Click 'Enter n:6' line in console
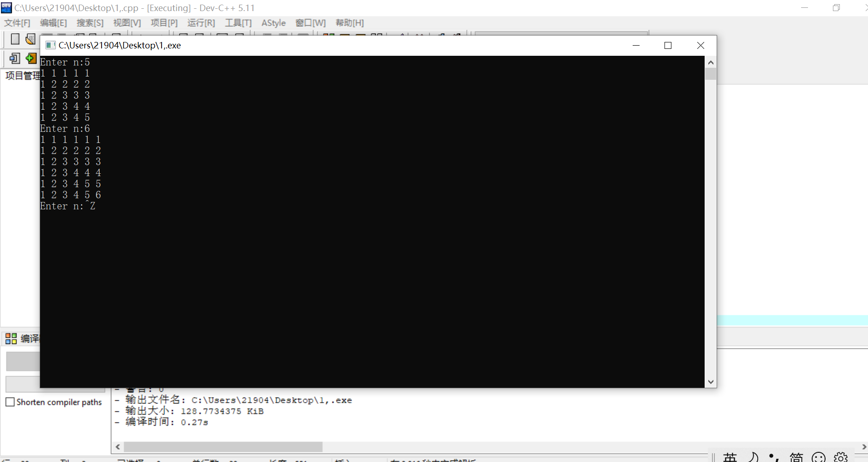The height and width of the screenshot is (462, 868). click(65, 129)
